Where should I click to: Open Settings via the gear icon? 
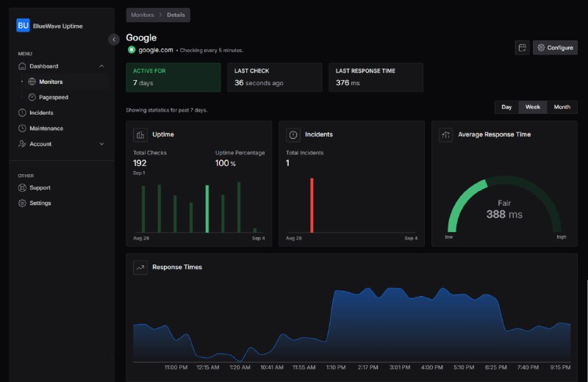[23, 203]
